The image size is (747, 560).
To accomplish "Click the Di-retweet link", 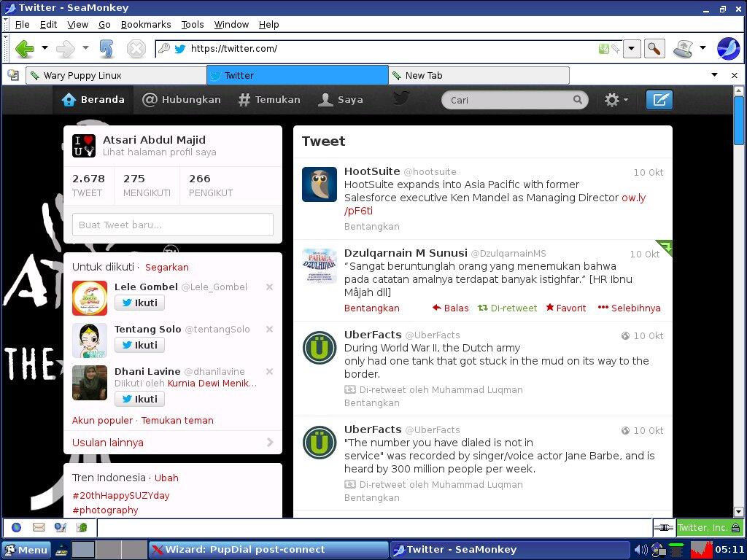I will pos(508,308).
